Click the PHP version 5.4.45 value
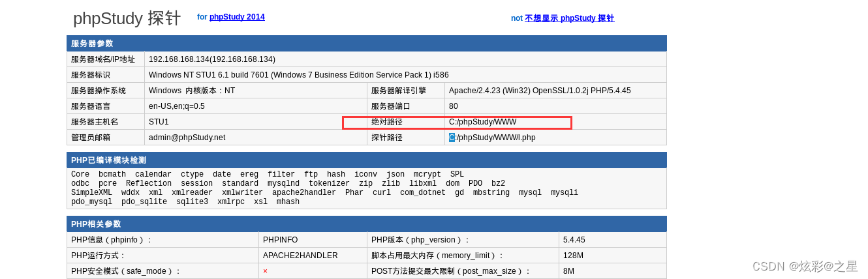This screenshot has width=868, height=279. point(574,240)
